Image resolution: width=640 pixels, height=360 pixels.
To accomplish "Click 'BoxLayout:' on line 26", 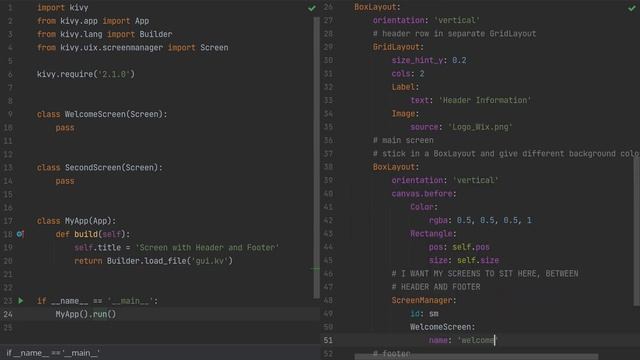I will (x=377, y=7).
